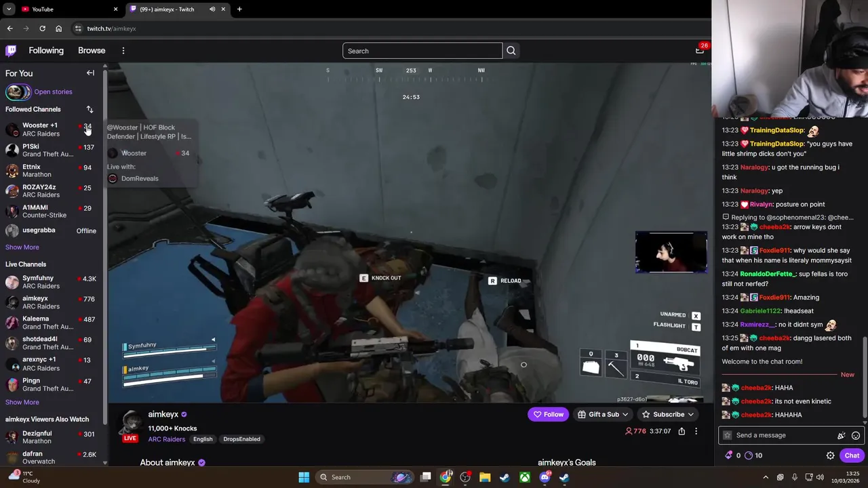
Task: Open aimkeyx streamer avatar
Action: pos(130,424)
